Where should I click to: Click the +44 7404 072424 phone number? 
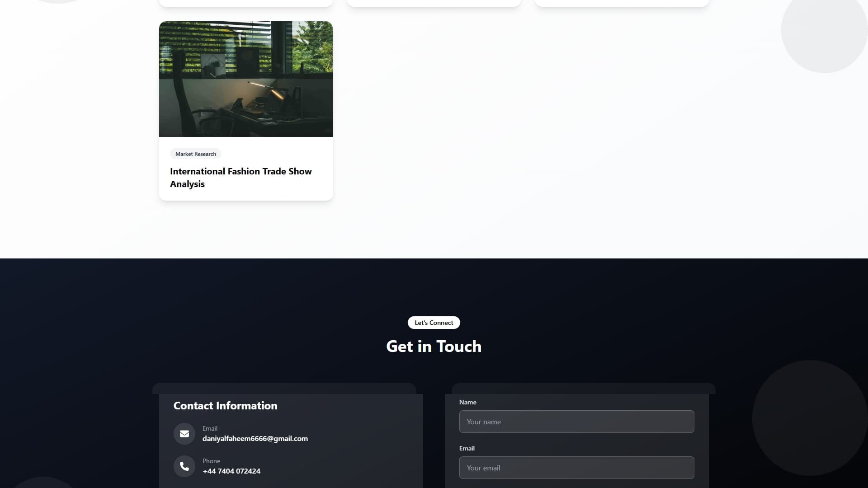tap(231, 471)
